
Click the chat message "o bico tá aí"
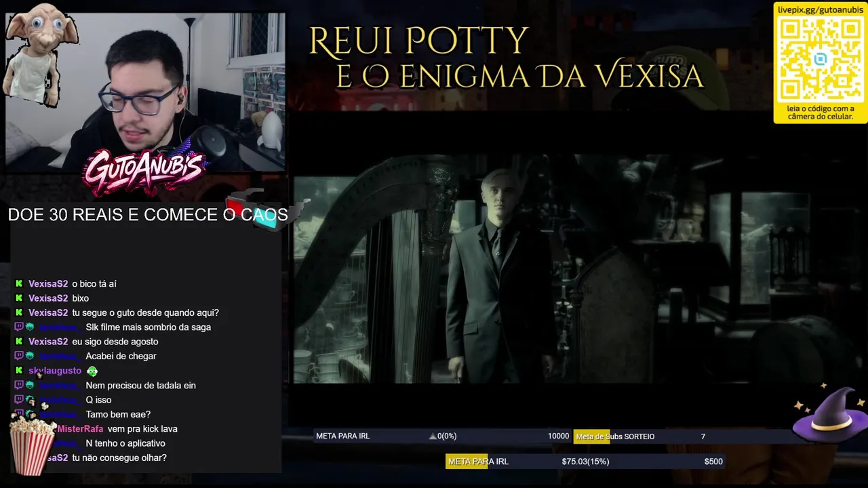tap(94, 284)
